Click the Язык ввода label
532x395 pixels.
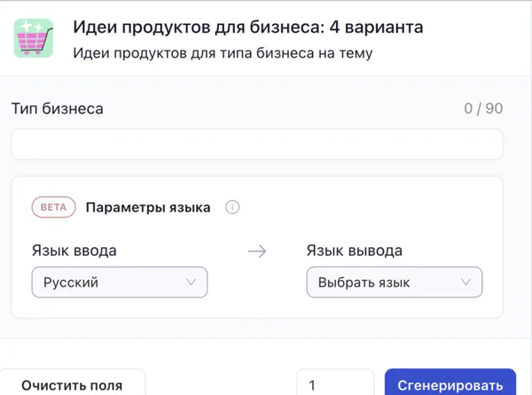(x=74, y=251)
